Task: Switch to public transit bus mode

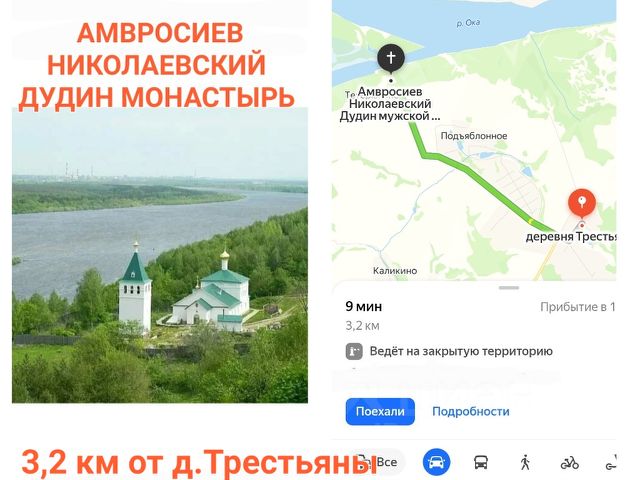Action: click(x=481, y=462)
